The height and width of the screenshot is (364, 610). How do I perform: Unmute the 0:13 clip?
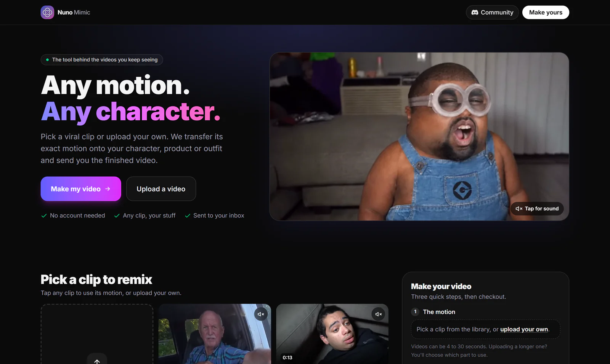(x=378, y=314)
